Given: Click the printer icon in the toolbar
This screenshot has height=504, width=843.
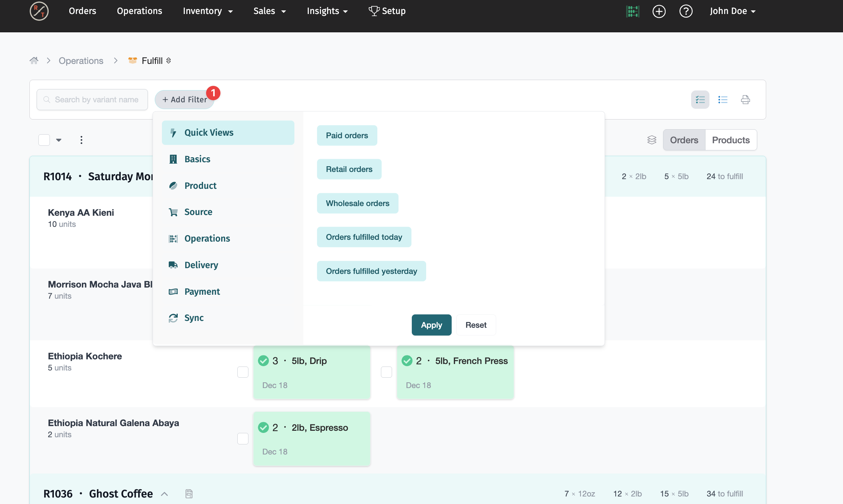Looking at the screenshot, I should pyautogui.click(x=745, y=99).
